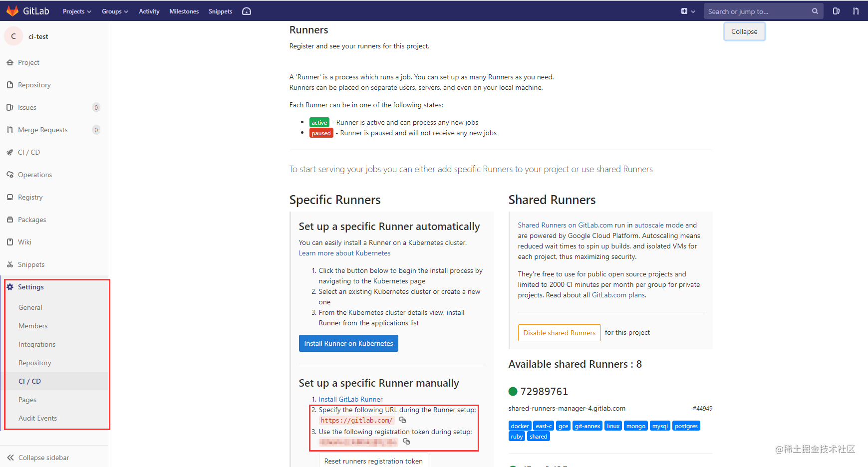Expand the Projects dropdown menu

77,11
